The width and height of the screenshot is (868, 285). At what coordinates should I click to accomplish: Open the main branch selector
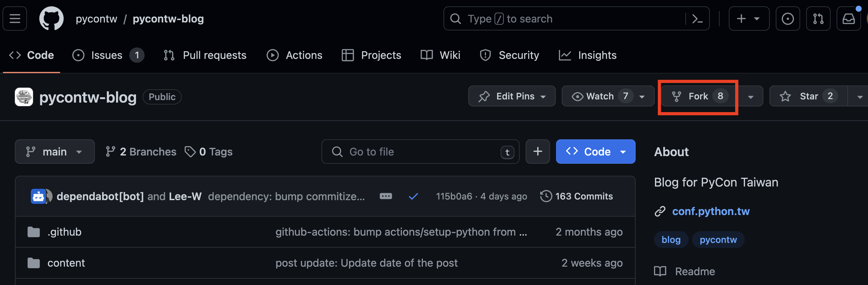[x=55, y=151]
